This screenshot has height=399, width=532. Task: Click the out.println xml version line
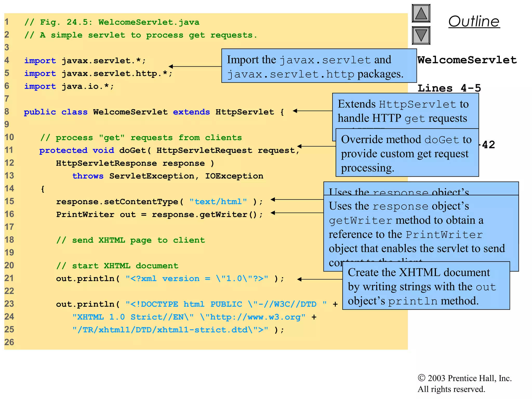click(x=170, y=278)
